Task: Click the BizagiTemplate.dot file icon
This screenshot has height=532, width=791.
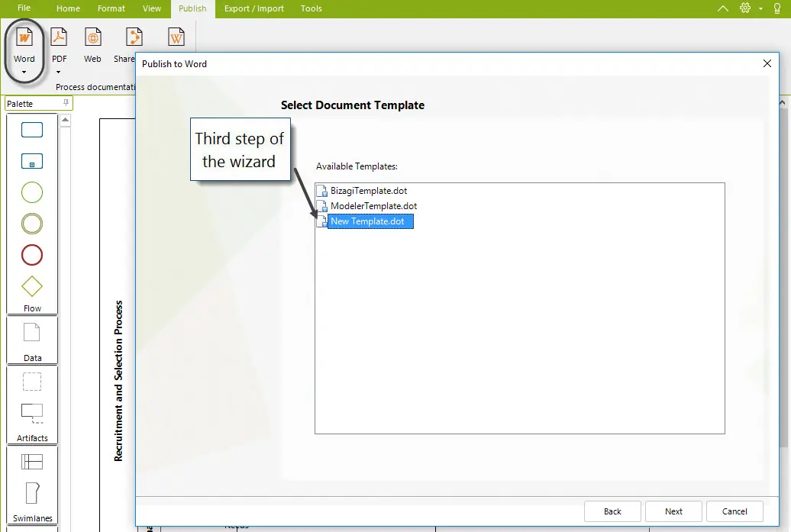Action: (322, 191)
